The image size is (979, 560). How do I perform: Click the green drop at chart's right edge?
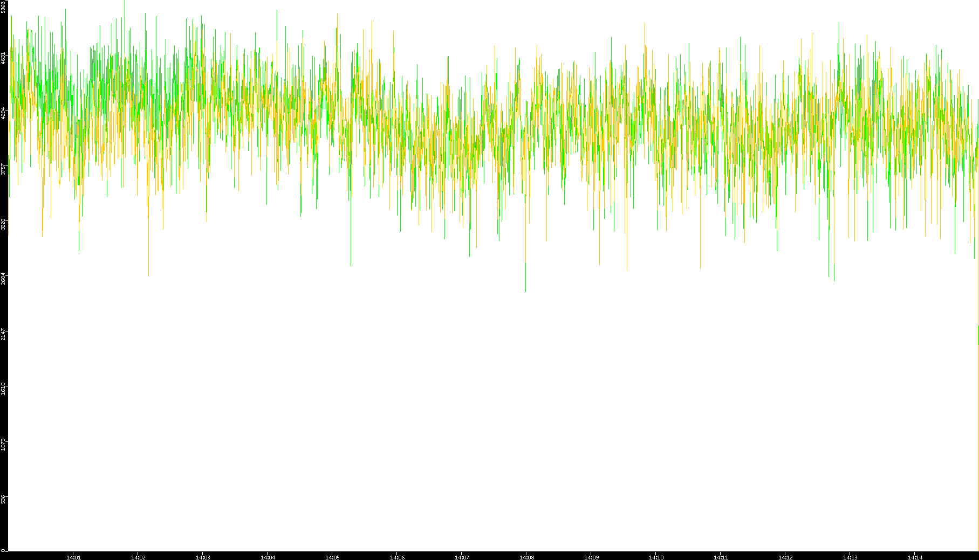point(978,334)
